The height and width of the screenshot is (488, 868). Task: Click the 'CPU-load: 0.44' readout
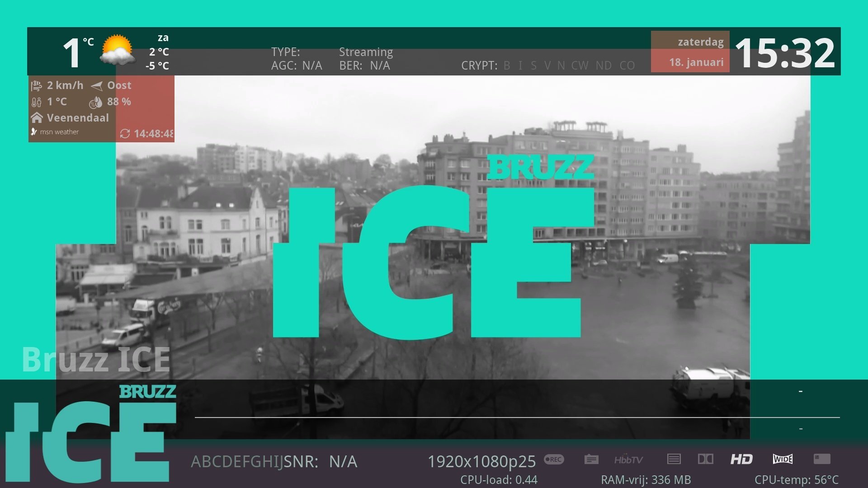[x=499, y=480]
